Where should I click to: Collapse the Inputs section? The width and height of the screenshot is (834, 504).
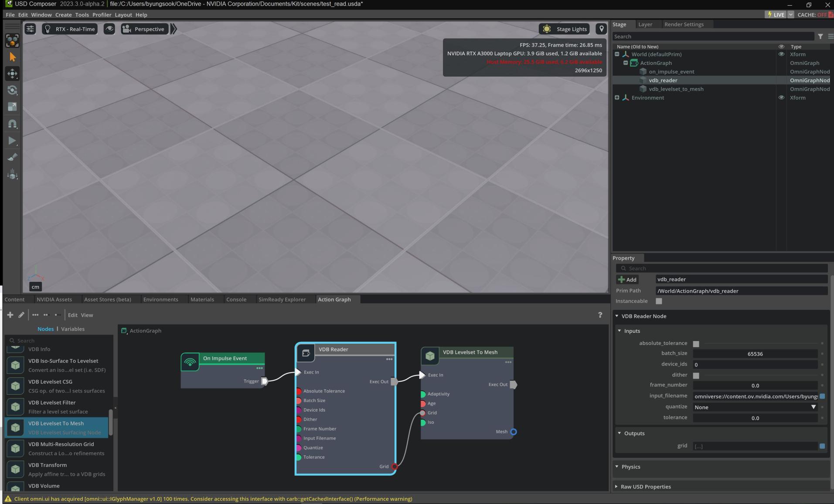(620, 331)
